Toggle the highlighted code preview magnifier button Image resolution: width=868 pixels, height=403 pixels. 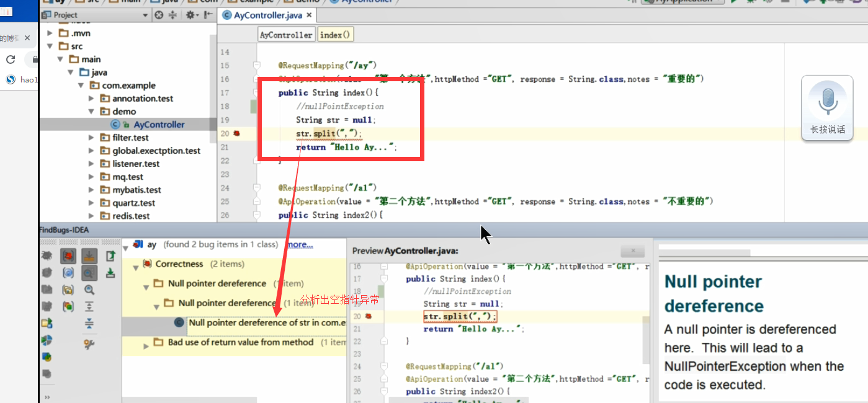pyautogui.click(x=89, y=273)
